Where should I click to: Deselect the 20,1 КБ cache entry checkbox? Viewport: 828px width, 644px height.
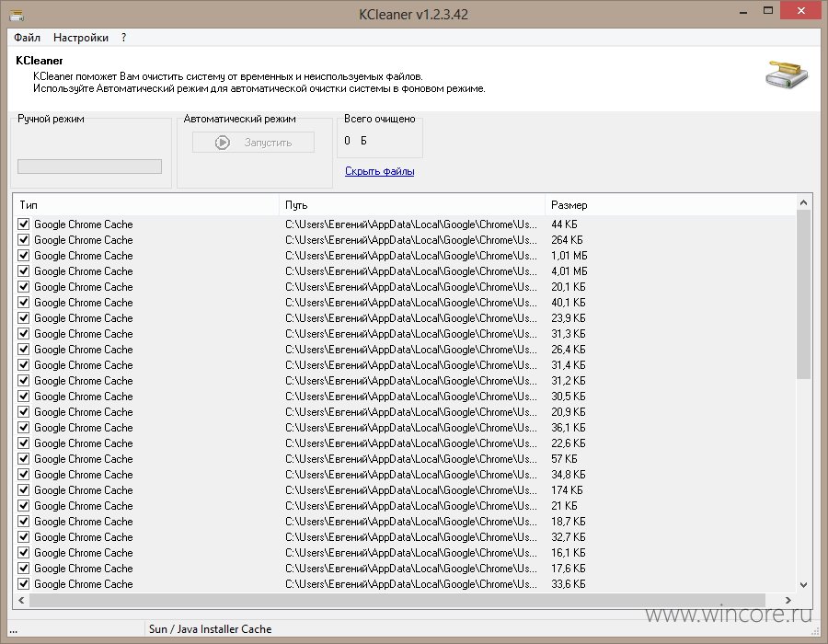pyautogui.click(x=23, y=287)
